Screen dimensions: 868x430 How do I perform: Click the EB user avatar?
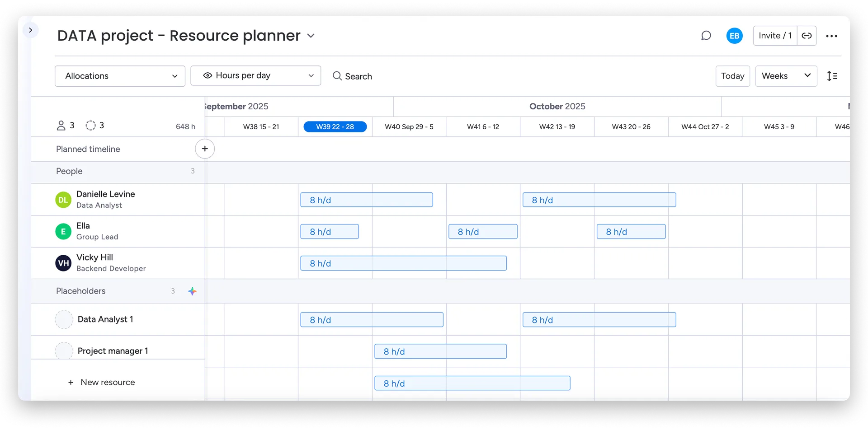[734, 36]
